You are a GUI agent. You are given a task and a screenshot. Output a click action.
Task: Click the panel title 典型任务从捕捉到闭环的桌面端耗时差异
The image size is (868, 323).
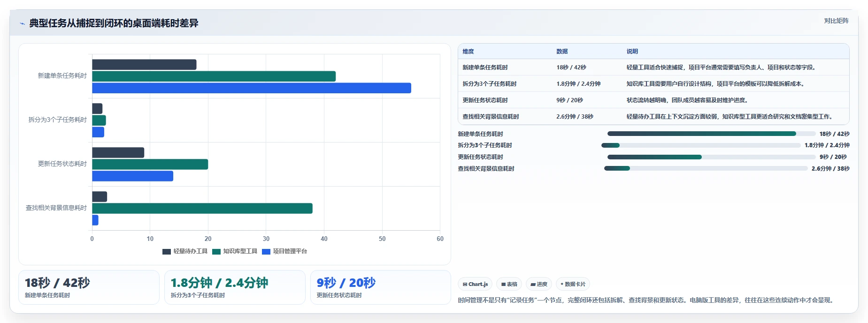tap(114, 23)
